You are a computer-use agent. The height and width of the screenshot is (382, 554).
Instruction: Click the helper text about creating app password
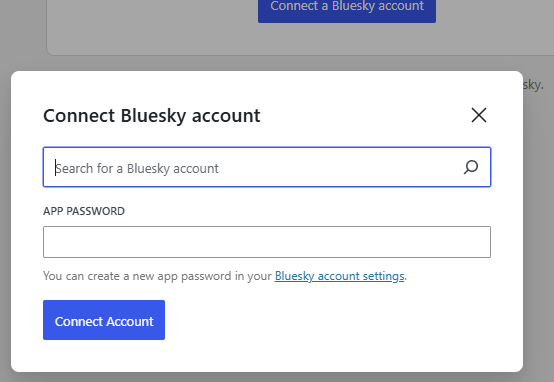(x=225, y=276)
